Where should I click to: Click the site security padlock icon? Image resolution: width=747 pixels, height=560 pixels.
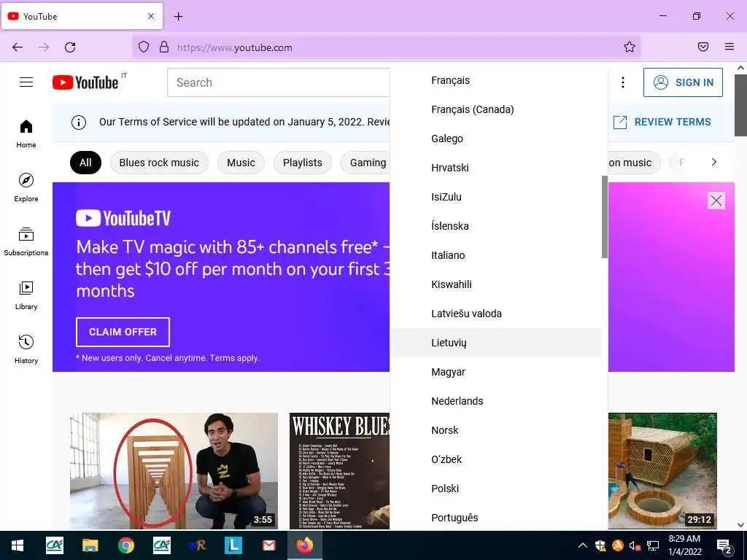pyautogui.click(x=164, y=47)
